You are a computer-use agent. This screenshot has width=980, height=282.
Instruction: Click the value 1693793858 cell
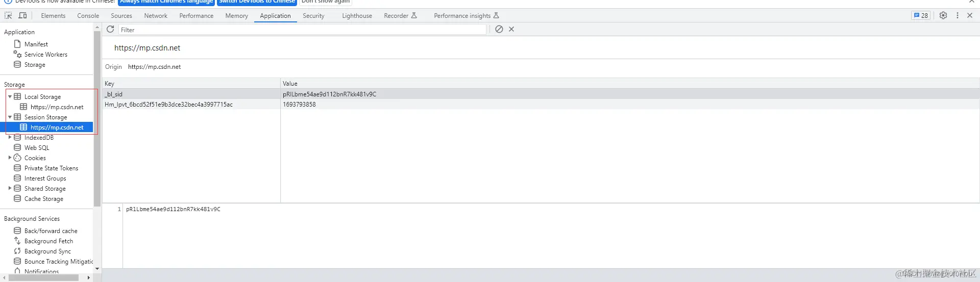point(630,104)
